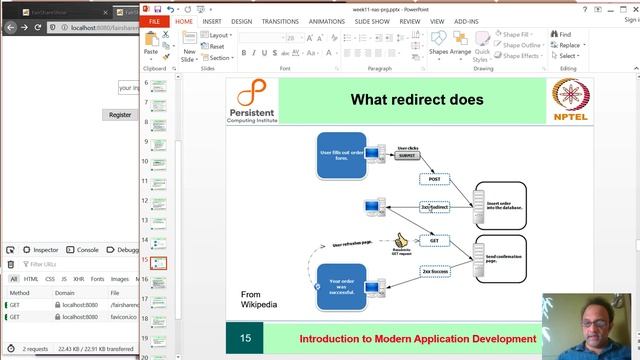The image size is (640, 360).
Task: Click the Find binoculars button
Action: tap(561, 34)
